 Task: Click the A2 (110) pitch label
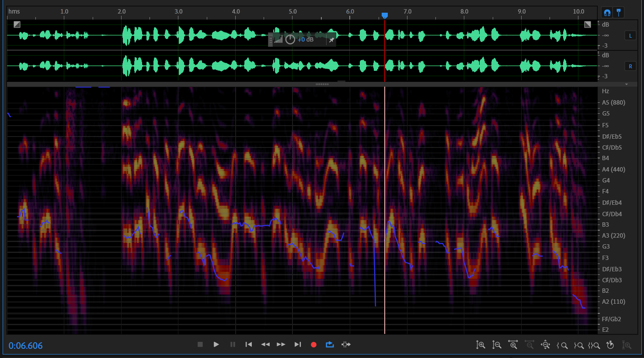click(613, 302)
